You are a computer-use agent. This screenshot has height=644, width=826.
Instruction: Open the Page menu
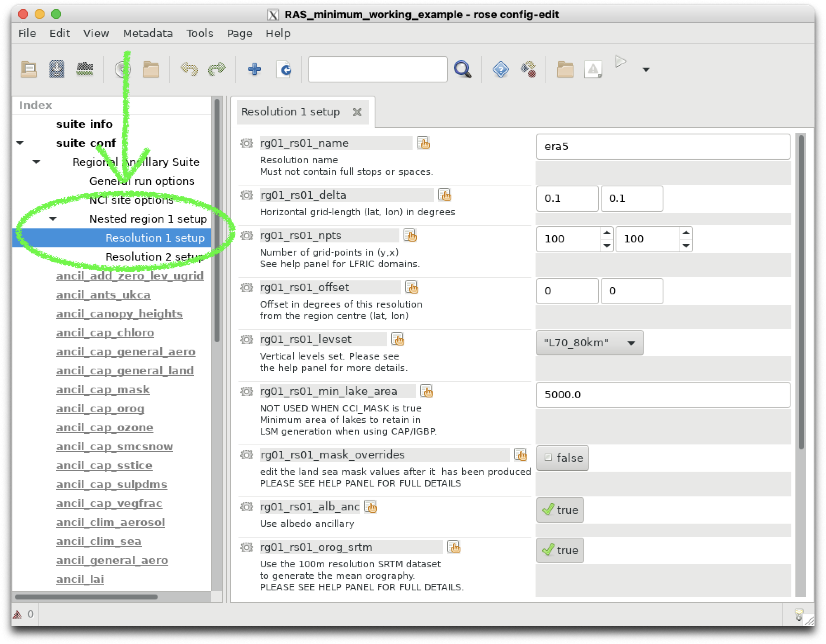click(239, 33)
